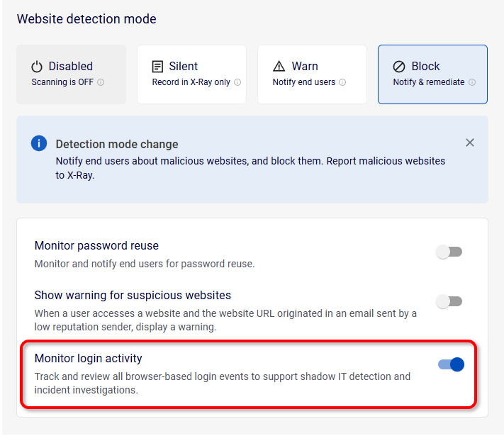Click the 'Show warning for suspicious websites' label
Screen dimensions: 504x436
pyautogui.click(x=133, y=295)
